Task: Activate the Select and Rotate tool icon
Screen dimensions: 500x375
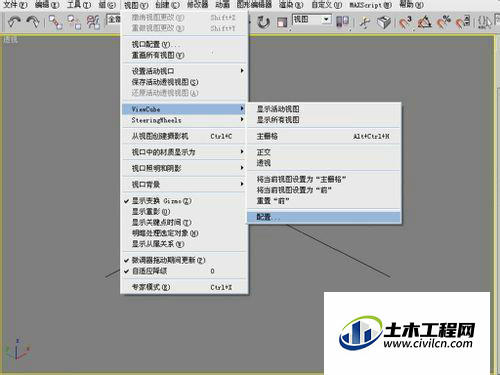Action: (x=263, y=22)
